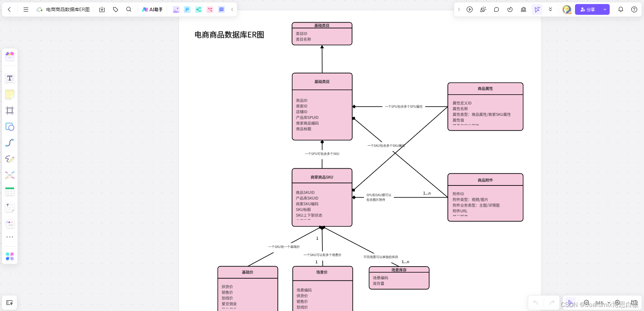Click the 分享 share button
This screenshot has height=311, width=644.
point(588,9)
